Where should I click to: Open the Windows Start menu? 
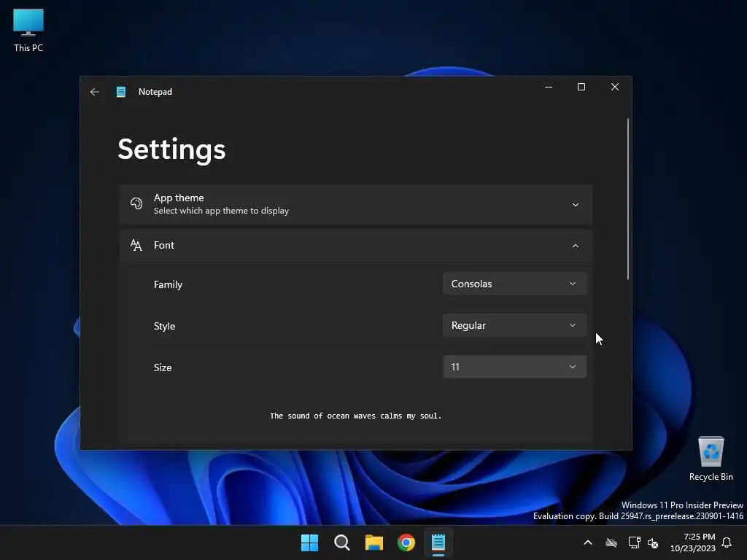(309, 542)
